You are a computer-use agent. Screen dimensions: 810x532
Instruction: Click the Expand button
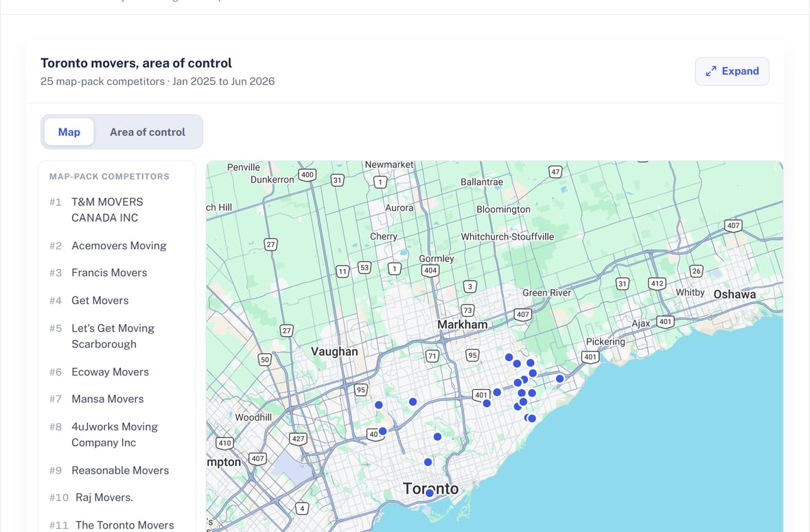(732, 71)
